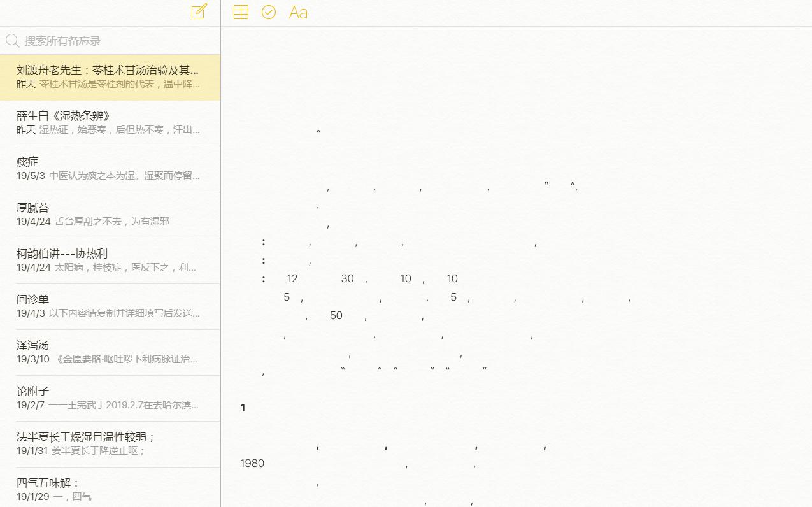Add a checklist with the checkmark icon
The height and width of the screenshot is (507, 812).
coord(269,12)
